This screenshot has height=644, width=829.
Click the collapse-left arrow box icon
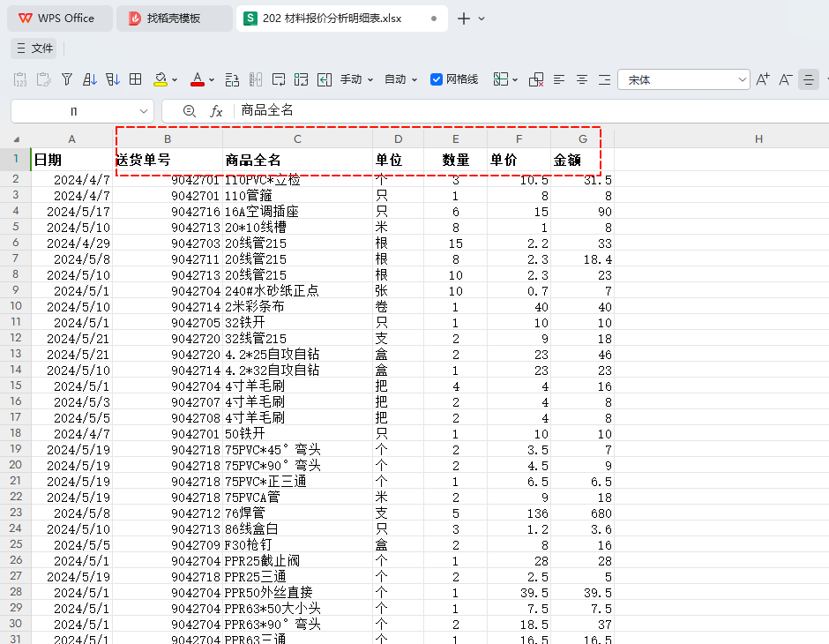point(324,80)
